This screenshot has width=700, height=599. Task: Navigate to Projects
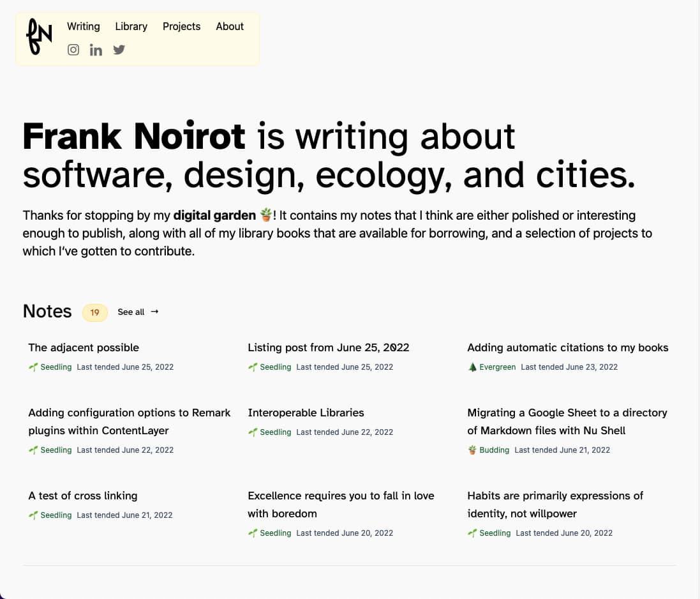point(182,26)
